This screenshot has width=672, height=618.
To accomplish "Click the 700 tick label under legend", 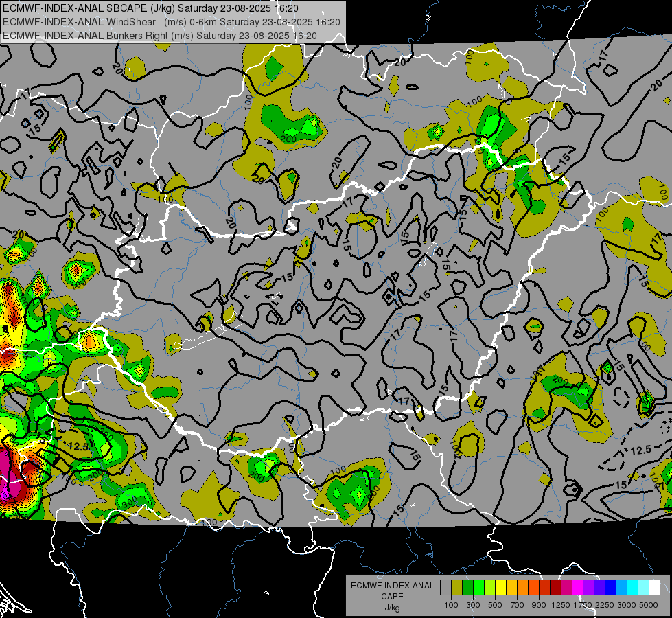I will pos(518,605).
